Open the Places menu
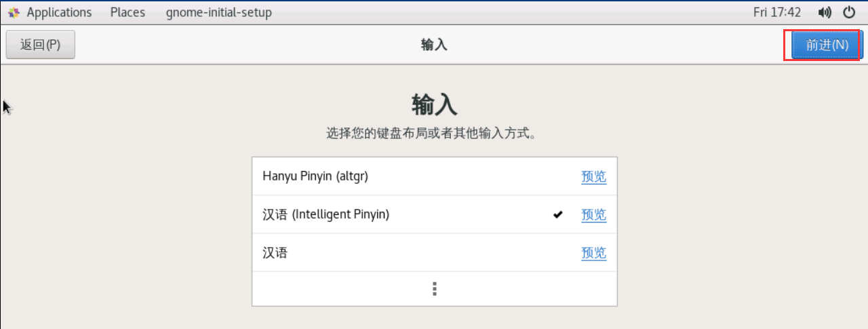 (x=127, y=12)
